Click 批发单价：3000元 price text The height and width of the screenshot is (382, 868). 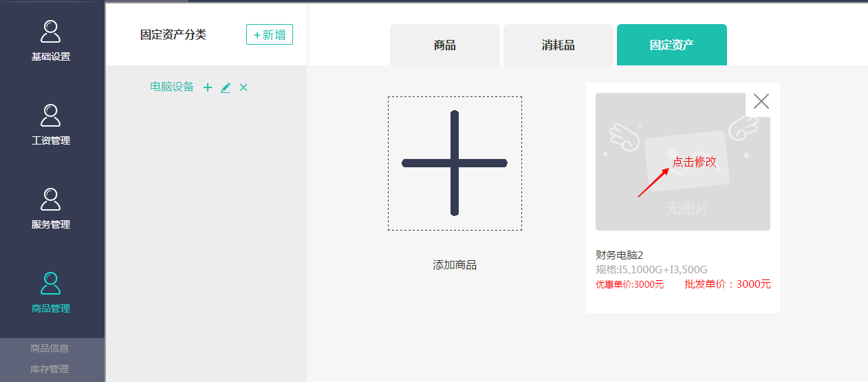[728, 284]
